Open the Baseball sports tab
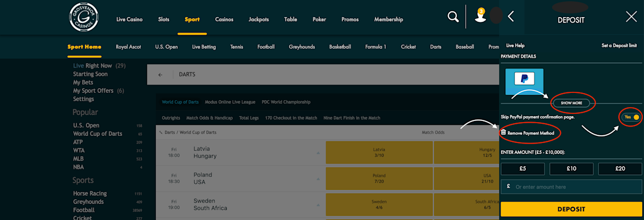 [x=465, y=47]
